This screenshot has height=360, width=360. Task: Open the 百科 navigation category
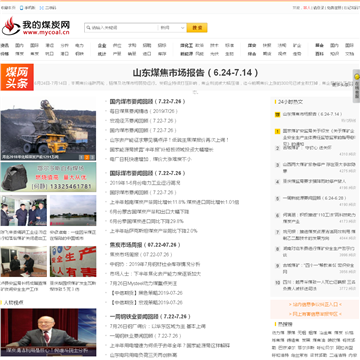(x=319, y=54)
